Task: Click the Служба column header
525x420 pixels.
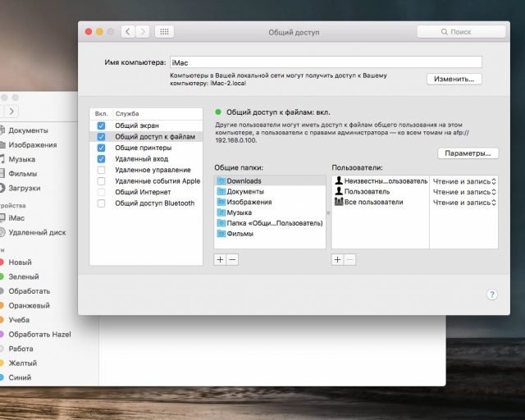Action: [127, 114]
